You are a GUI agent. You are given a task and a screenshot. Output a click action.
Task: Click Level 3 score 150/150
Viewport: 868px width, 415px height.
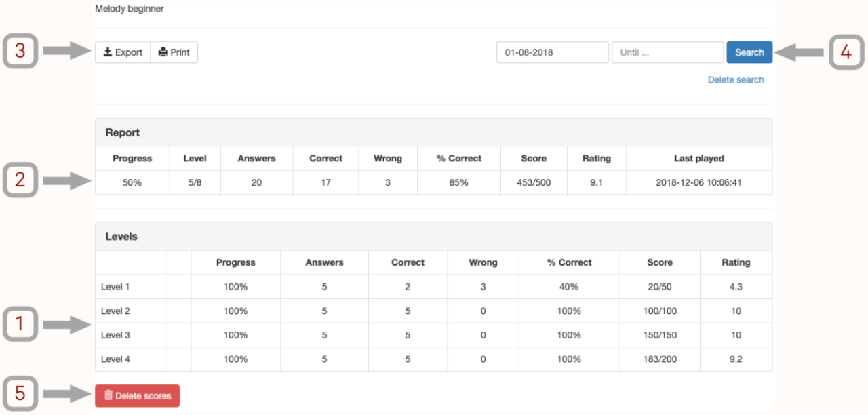click(x=660, y=335)
